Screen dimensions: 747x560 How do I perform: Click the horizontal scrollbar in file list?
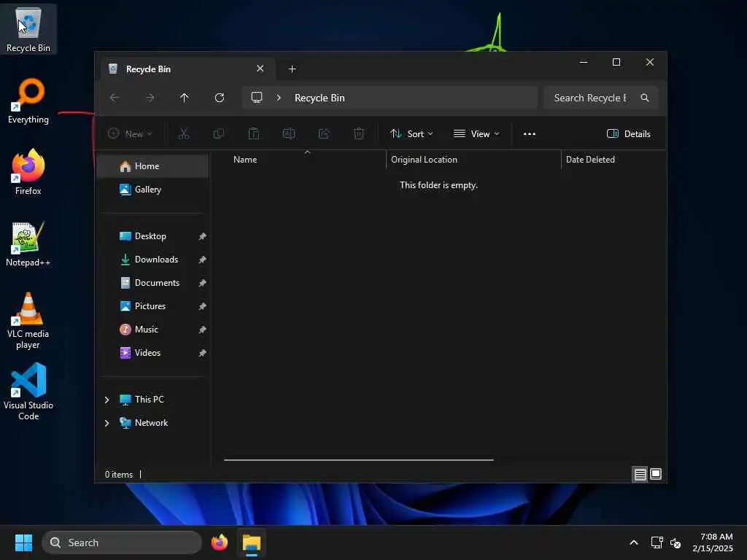click(359, 460)
